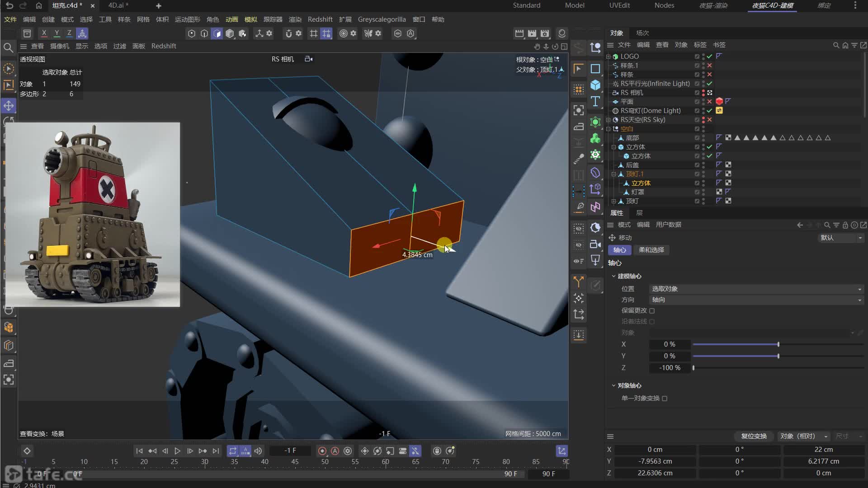Click the 复位变换 button
Viewport: 868px width, 488px height.
754,436
